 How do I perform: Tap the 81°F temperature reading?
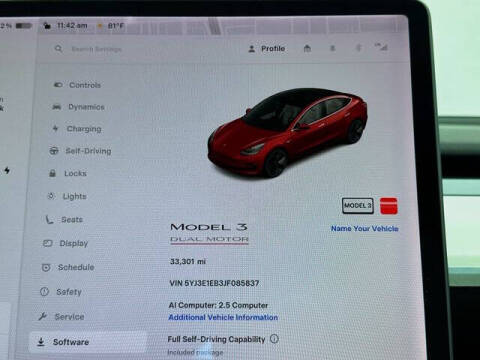115,26
